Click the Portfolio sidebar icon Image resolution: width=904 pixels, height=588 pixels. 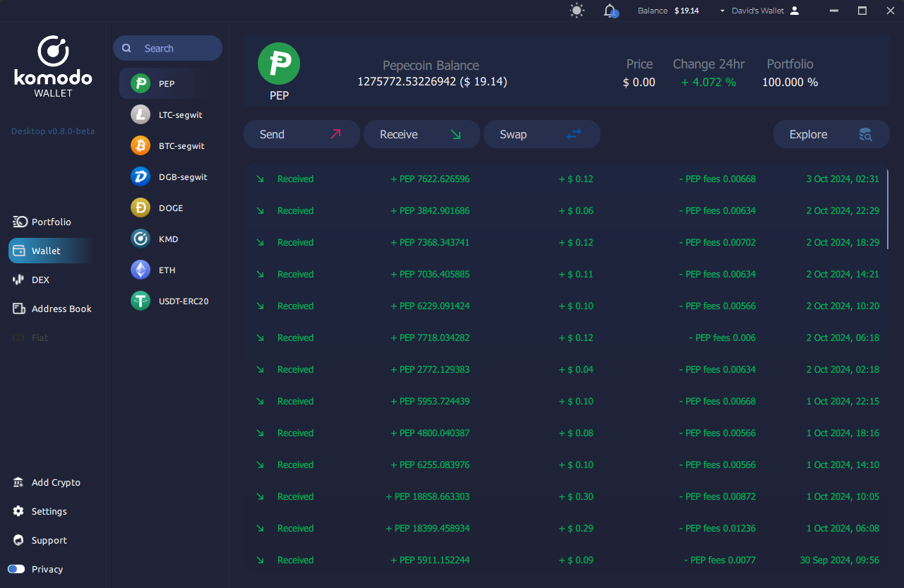20,222
